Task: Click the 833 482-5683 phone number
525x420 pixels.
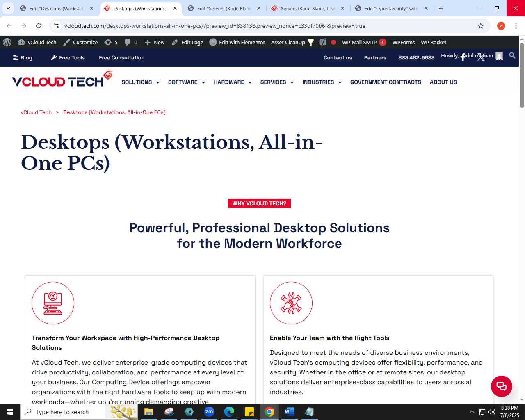Action: (416, 58)
